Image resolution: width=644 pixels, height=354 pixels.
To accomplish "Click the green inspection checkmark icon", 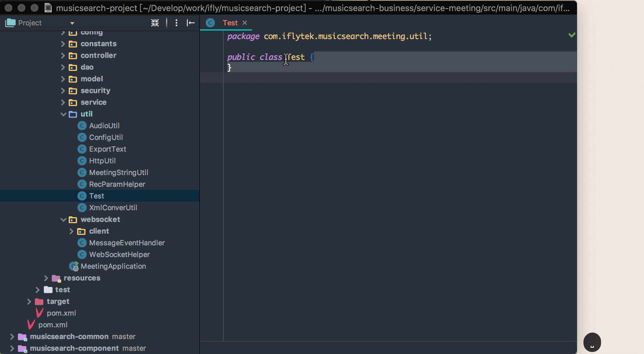I will pyautogui.click(x=572, y=35).
